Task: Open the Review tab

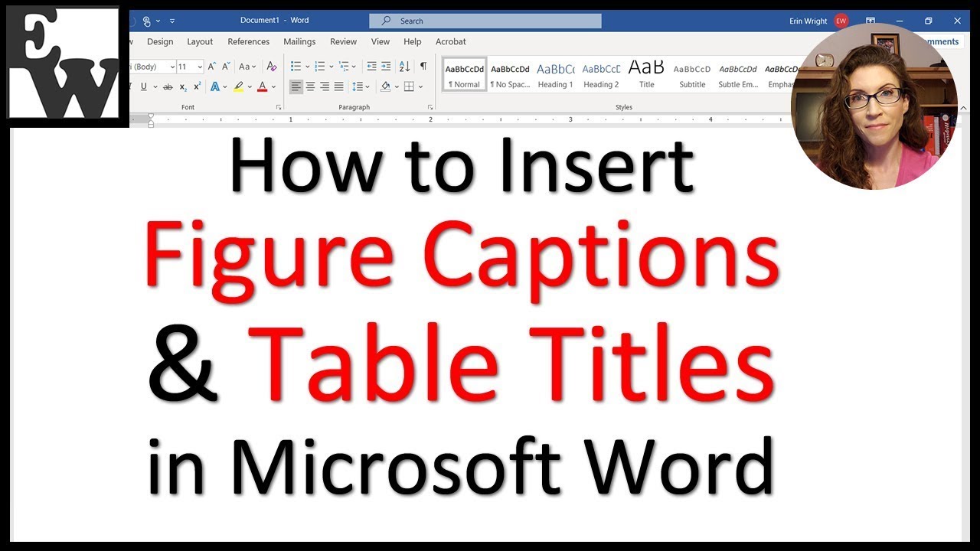Action: (343, 41)
